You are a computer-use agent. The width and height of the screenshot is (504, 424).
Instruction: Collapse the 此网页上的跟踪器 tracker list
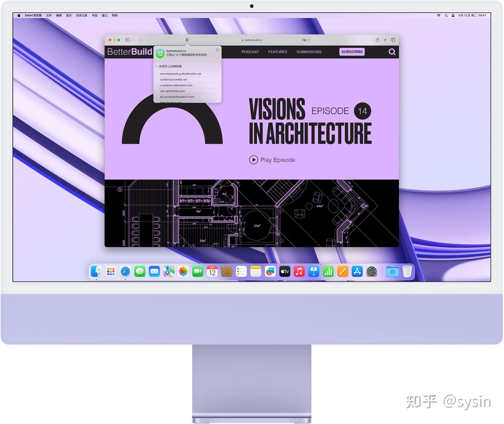point(156,66)
